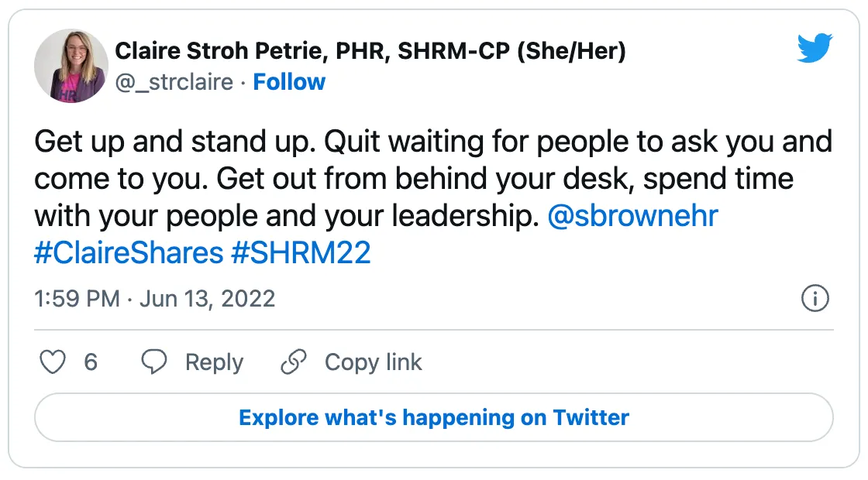868x480 pixels.
Task: Click the Reply speech bubble icon
Action: pyautogui.click(x=154, y=362)
